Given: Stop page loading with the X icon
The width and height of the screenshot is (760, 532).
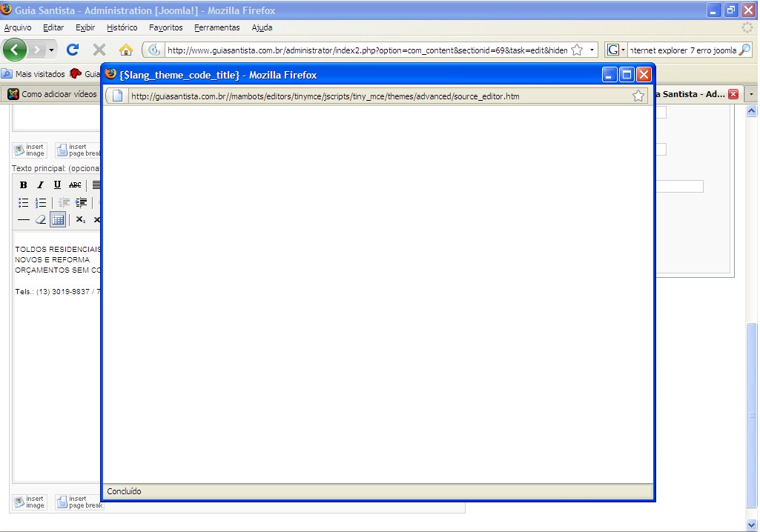Looking at the screenshot, I should click(99, 50).
